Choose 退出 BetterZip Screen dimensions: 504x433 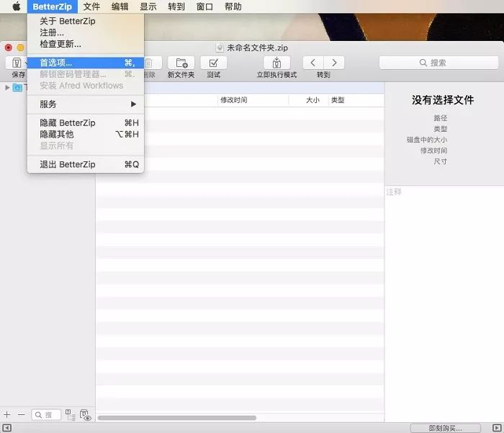86,164
